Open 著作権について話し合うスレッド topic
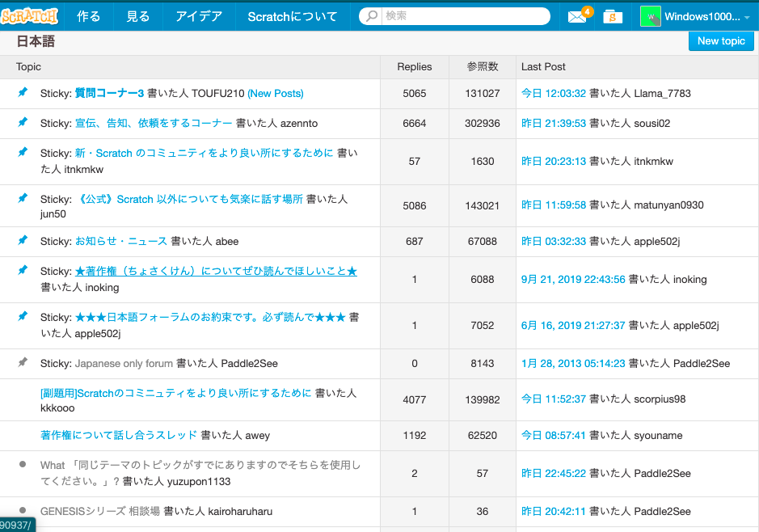759x532 pixels. [x=119, y=436]
